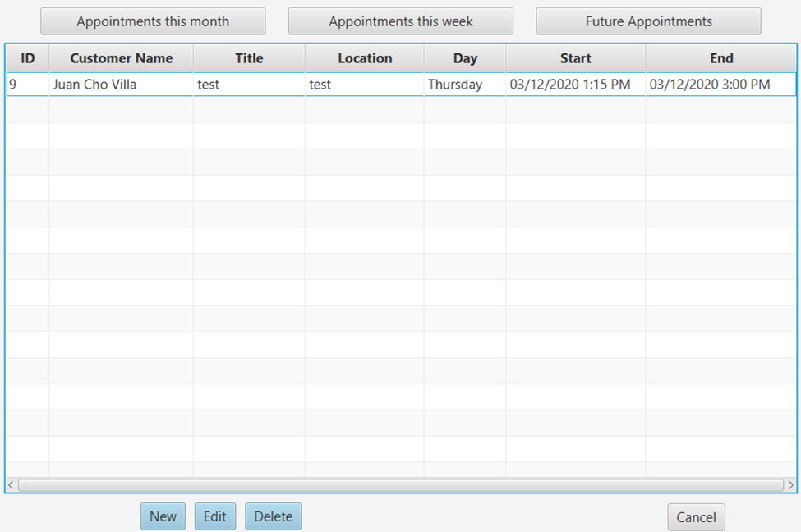
Task: Sort by the Customer Name column header
Action: point(120,58)
